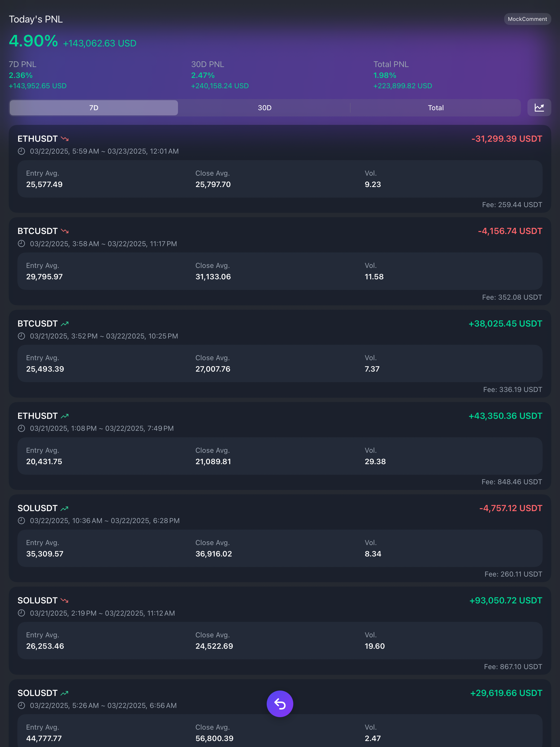Click the 4.90% Today's PNL value
The image size is (560, 747).
pyautogui.click(x=33, y=41)
